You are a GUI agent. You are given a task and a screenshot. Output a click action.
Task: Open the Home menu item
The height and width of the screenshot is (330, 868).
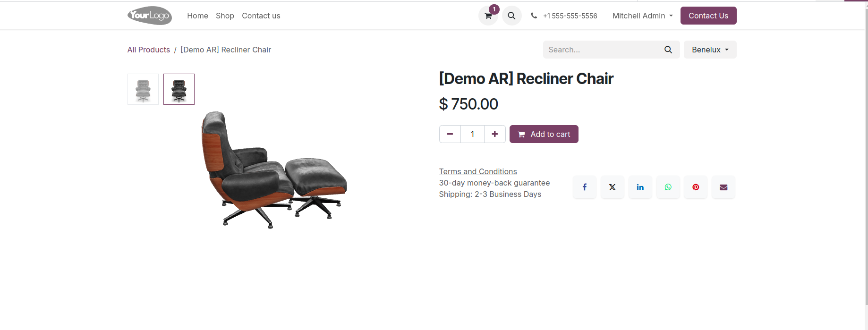coord(197,16)
